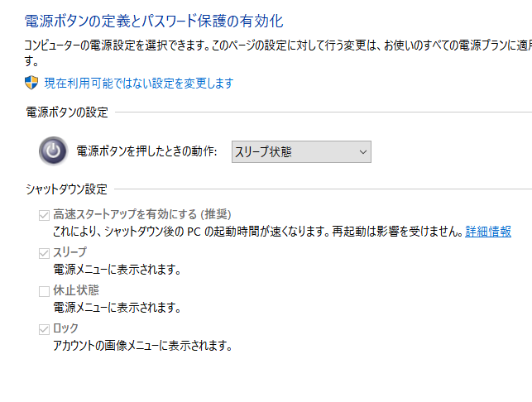Viewport: 532px width, 402px height.
Task: Toggle the 高速スタートアップを有効にする checkbox box
Action: (x=44, y=214)
